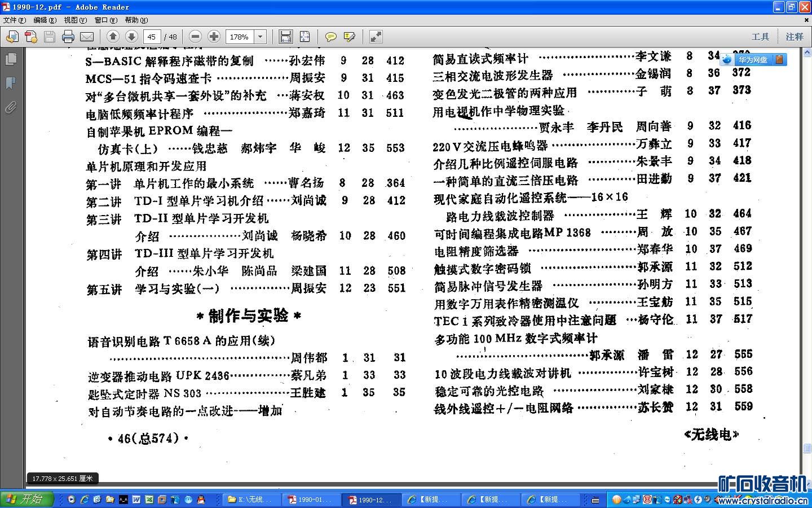Screen dimensions: 812x508
Task: Click the convert-to-PDF export icon
Action: click(x=12, y=37)
